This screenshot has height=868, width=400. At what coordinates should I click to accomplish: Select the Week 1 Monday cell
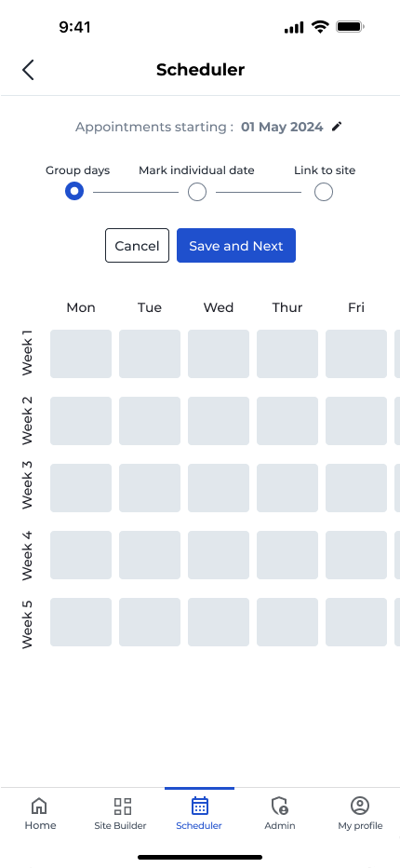click(x=81, y=354)
